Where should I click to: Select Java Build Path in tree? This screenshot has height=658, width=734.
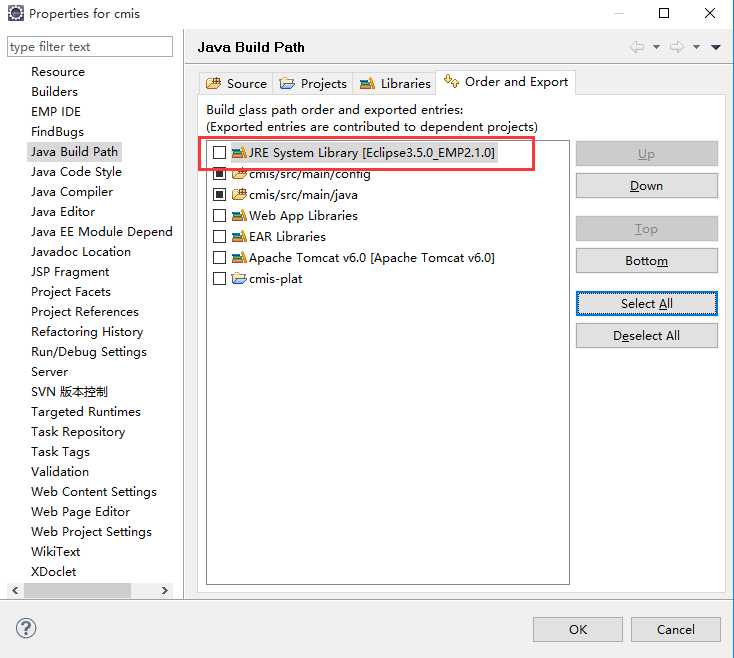coord(74,152)
